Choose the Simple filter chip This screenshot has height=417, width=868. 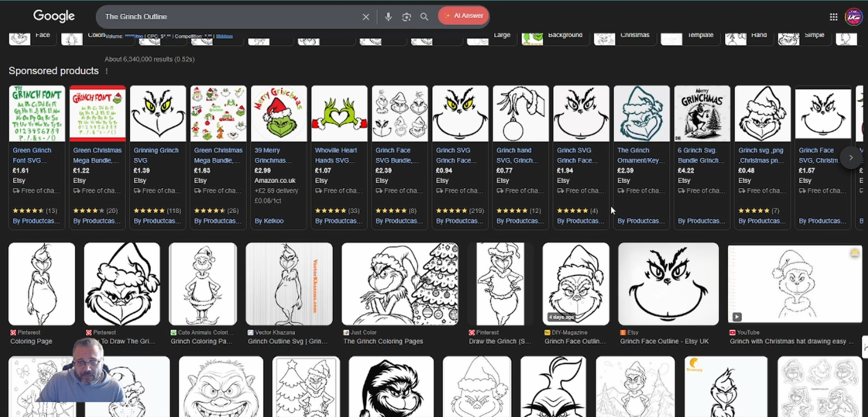tap(804, 36)
